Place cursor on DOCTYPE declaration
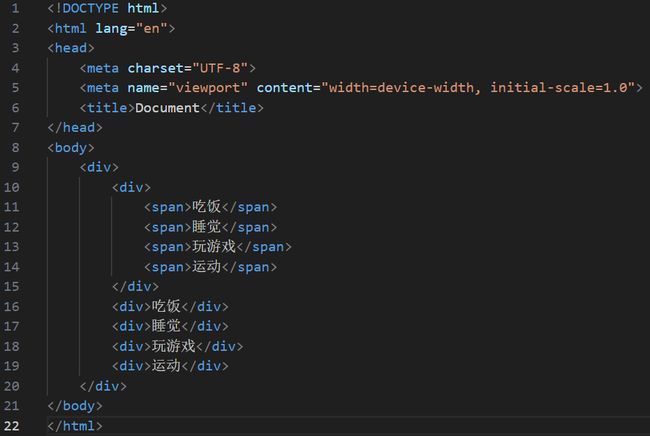This screenshot has width=650, height=436. [107, 8]
